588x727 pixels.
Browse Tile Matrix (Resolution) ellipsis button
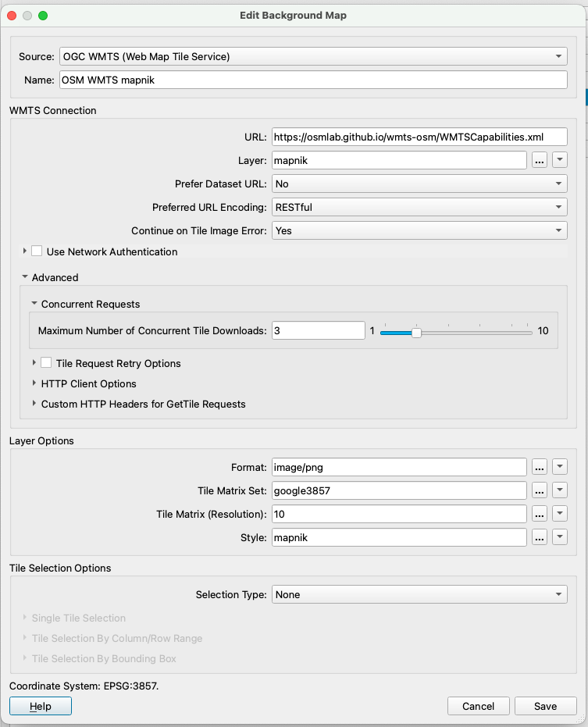[x=539, y=514]
